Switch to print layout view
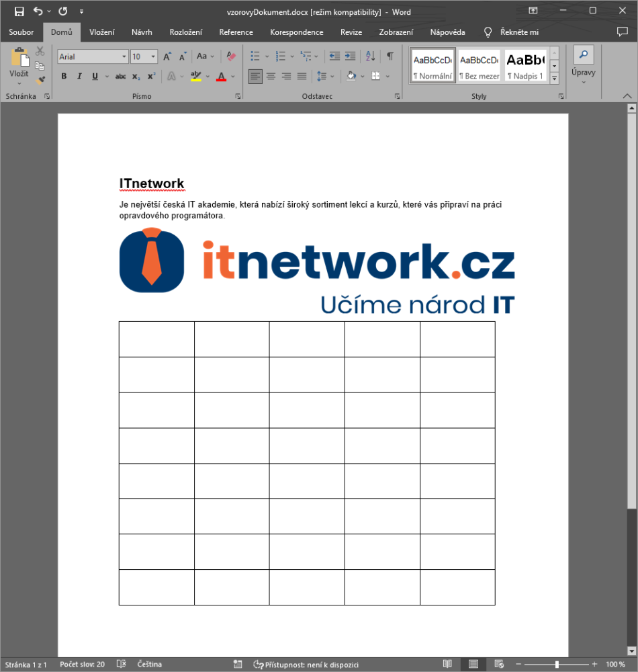 [x=473, y=664]
